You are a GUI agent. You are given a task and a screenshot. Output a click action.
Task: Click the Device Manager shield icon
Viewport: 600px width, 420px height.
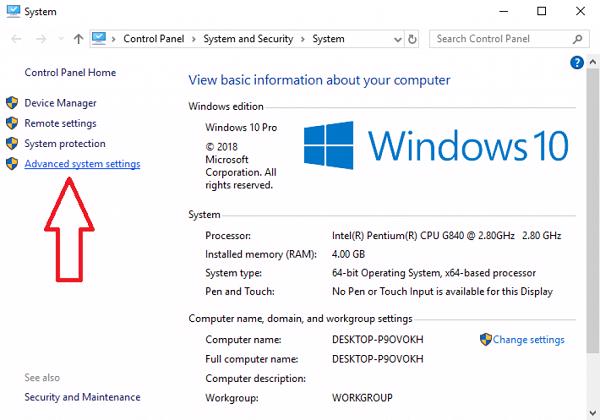coord(13,103)
